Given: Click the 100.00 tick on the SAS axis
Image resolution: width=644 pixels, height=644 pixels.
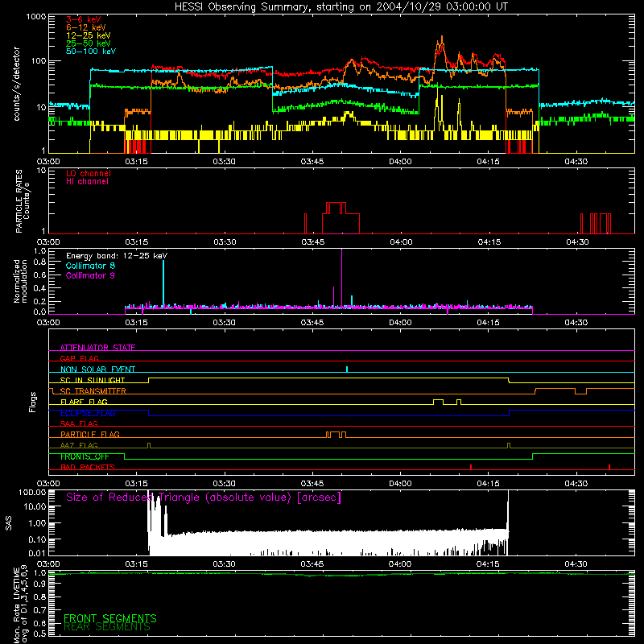Looking at the screenshot, I should click(32, 492).
